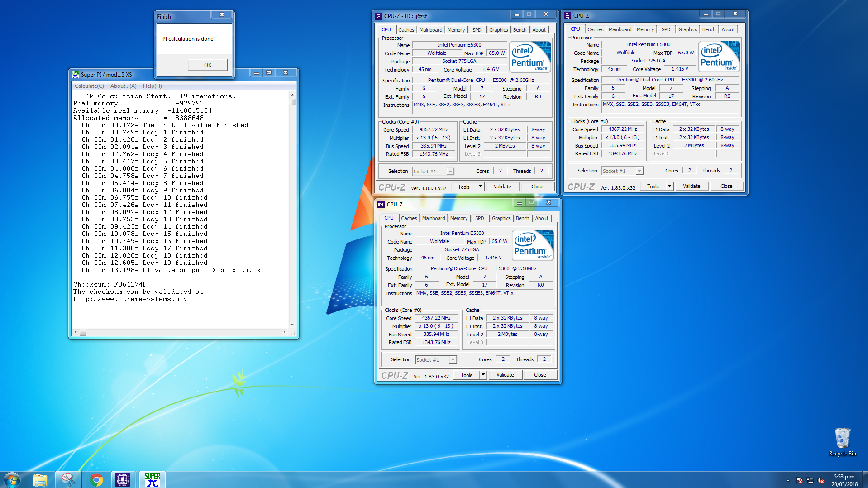Select the Recycle Bin desktop icon

(842, 442)
